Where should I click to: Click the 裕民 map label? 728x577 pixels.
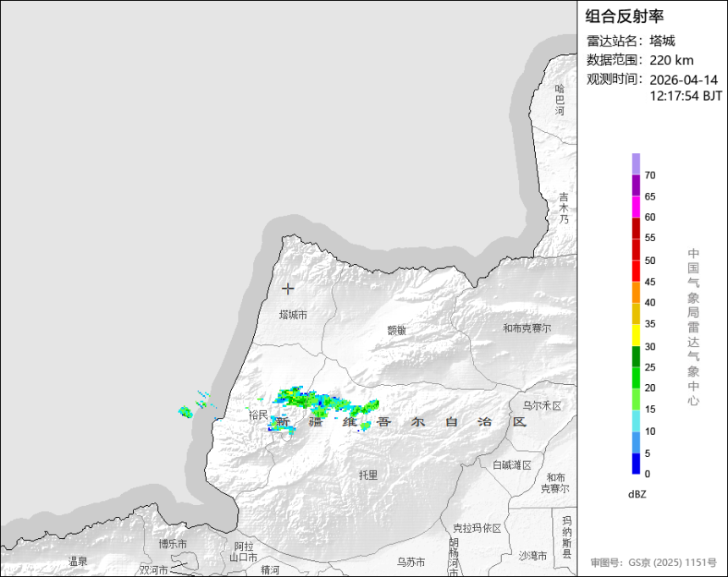click(x=258, y=415)
